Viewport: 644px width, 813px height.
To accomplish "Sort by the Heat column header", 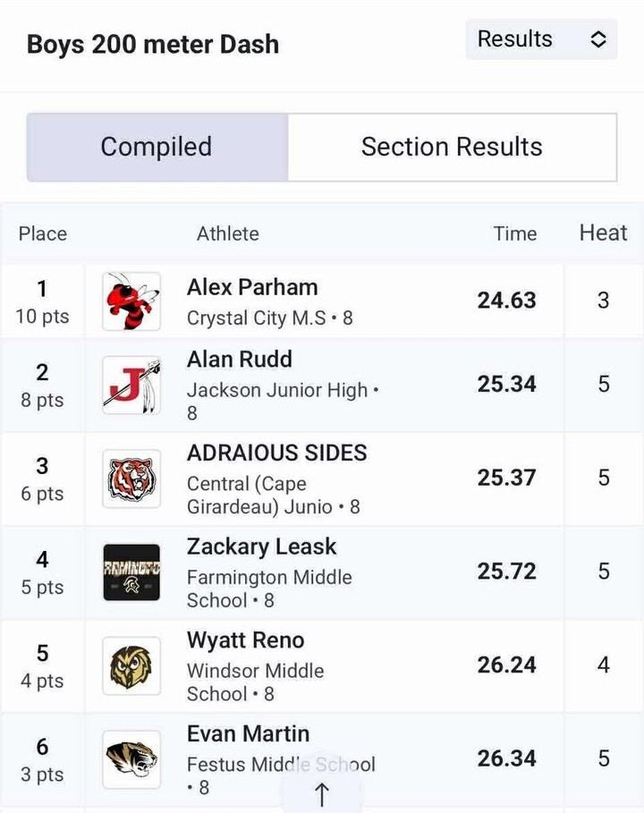I will point(603,233).
